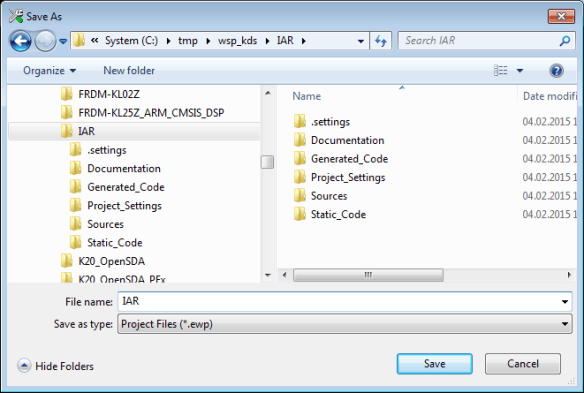Go back with the blue Back arrow
This screenshot has height=393, width=584.
click(x=20, y=41)
